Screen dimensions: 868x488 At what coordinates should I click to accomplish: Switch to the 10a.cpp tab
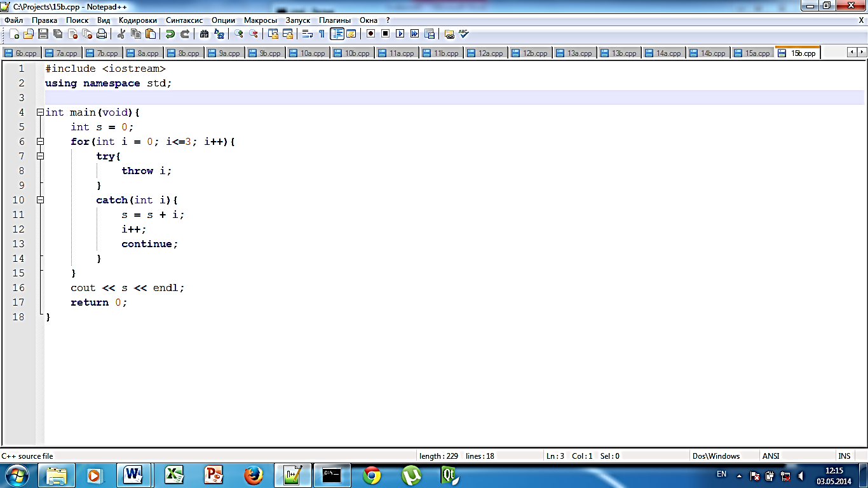pyautogui.click(x=308, y=53)
